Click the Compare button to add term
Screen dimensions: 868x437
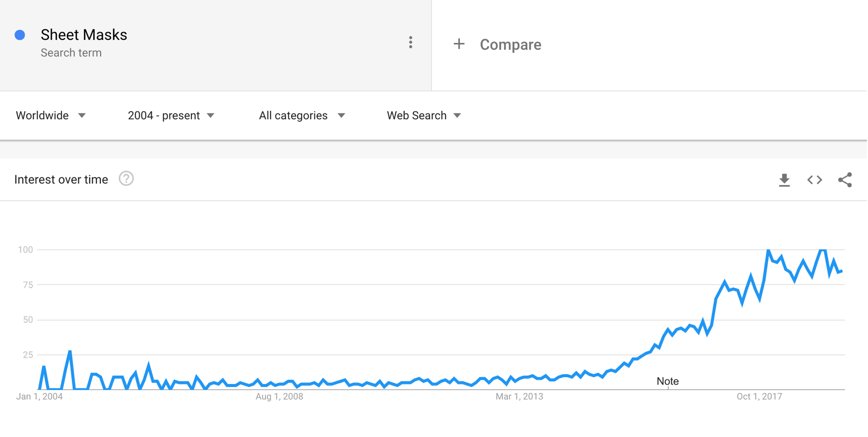point(510,44)
